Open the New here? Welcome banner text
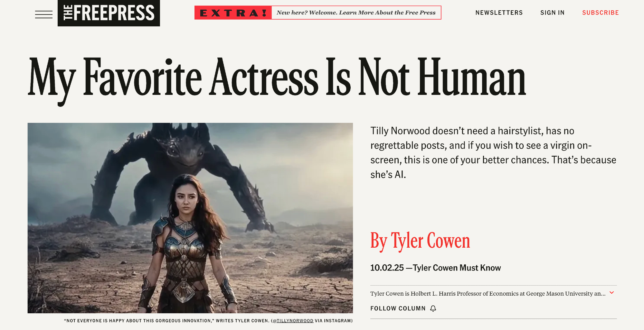 [x=356, y=13]
